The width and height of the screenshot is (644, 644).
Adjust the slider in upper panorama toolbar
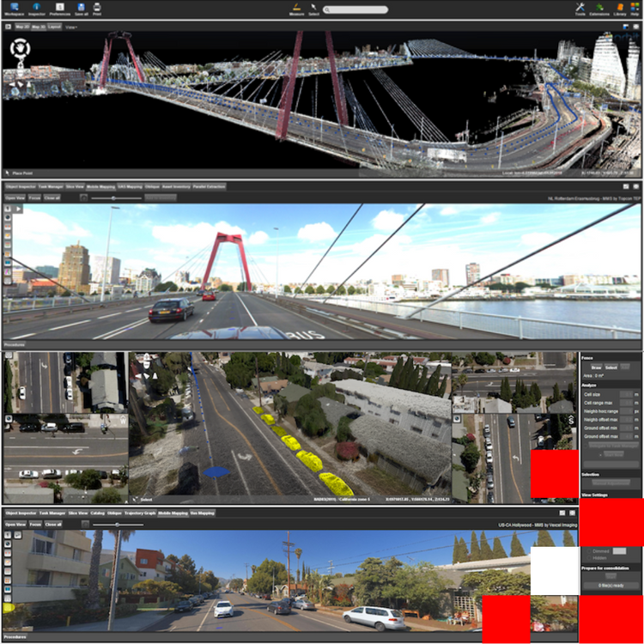[113, 197]
